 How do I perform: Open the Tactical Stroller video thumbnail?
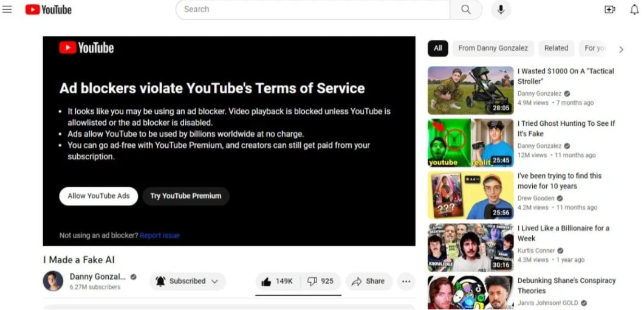pos(471,91)
